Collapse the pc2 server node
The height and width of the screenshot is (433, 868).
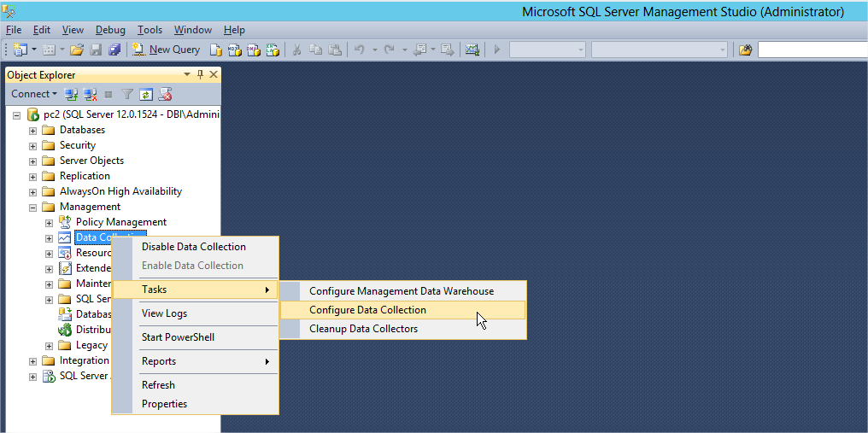(16, 116)
